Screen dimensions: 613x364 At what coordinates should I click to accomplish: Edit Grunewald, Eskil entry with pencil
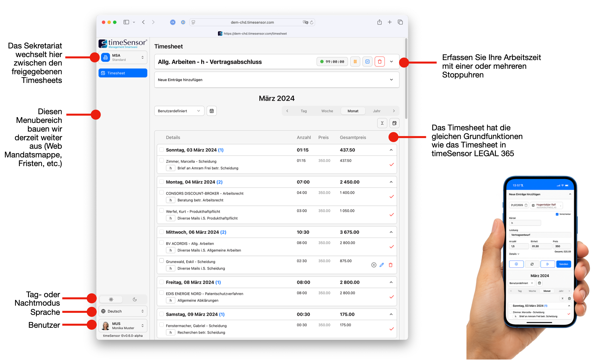[x=382, y=265]
